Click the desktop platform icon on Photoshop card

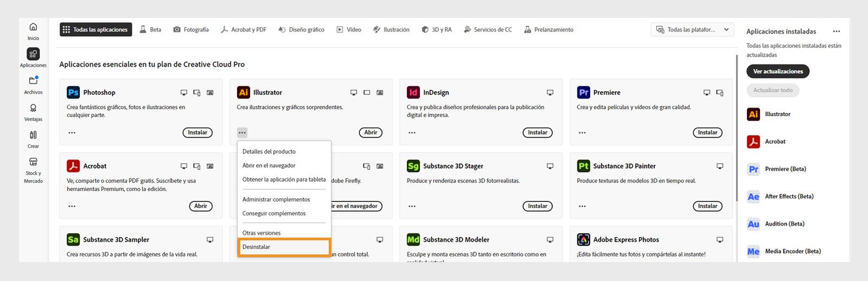[184, 93]
